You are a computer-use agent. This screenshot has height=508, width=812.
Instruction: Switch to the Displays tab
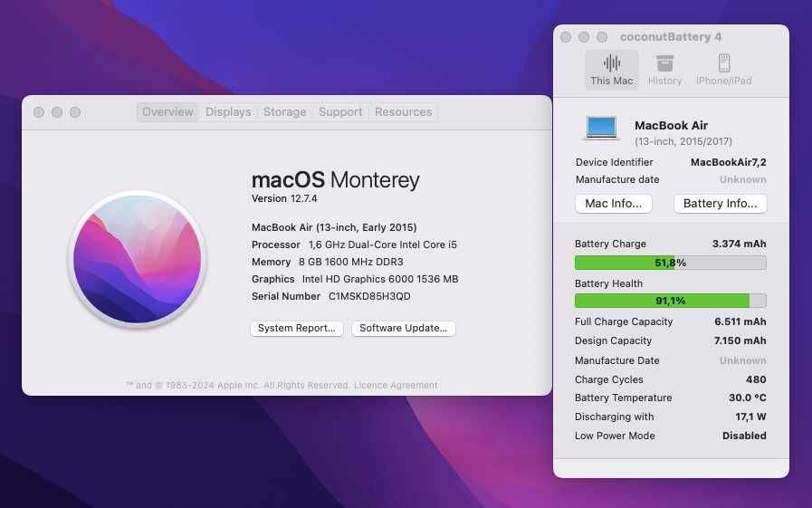228,112
